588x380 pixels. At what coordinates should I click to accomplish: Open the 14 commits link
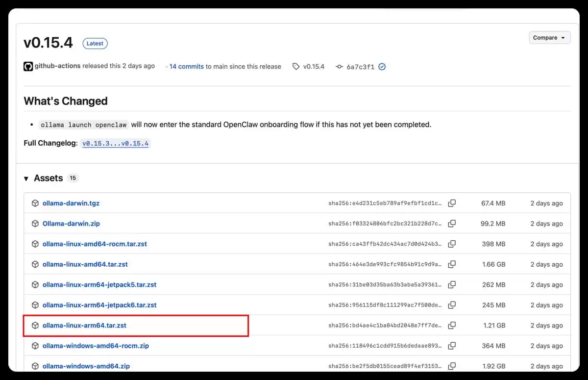point(186,67)
